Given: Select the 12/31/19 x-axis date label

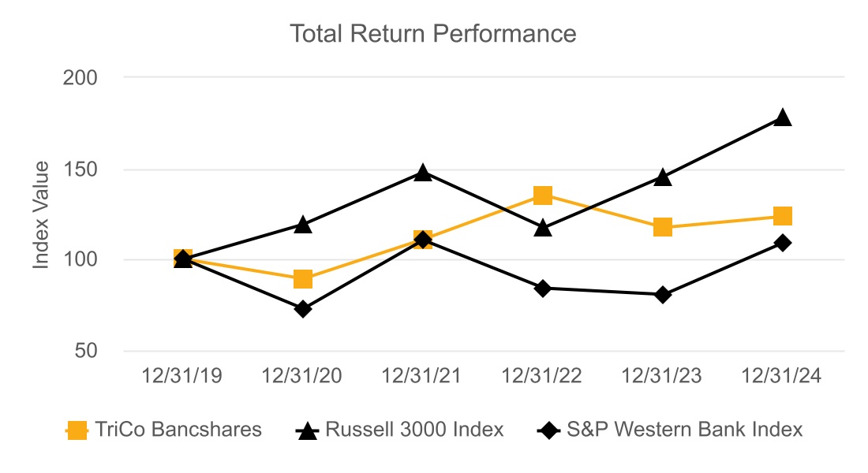Looking at the screenshot, I should (183, 376).
